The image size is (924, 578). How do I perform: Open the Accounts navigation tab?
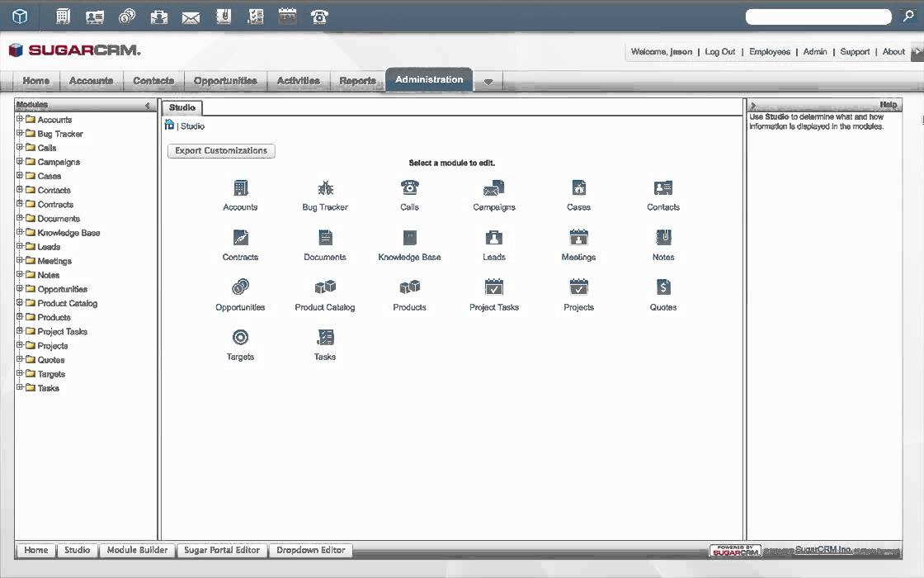(91, 81)
